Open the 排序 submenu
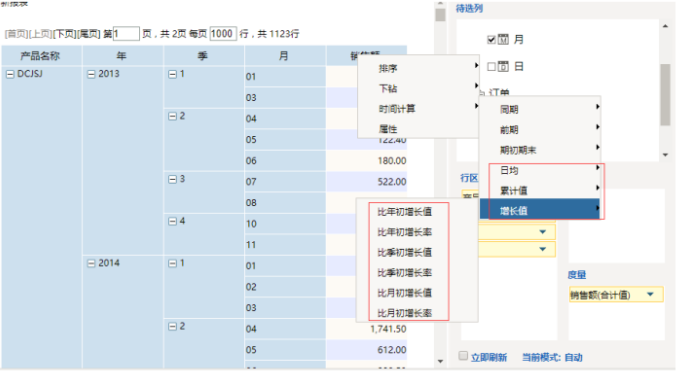The width and height of the screenshot is (676, 372). [418, 68]
